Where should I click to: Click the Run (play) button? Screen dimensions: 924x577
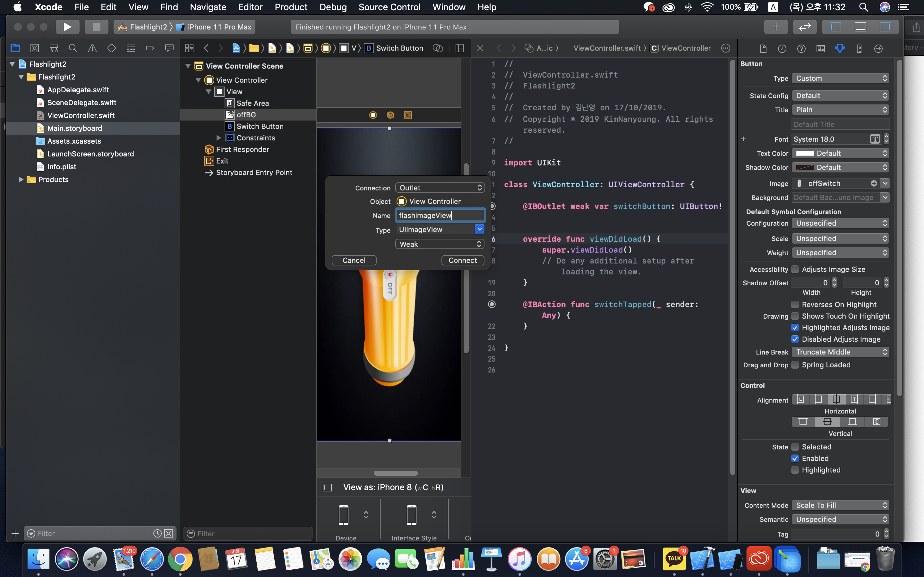[x=67, y=27]
